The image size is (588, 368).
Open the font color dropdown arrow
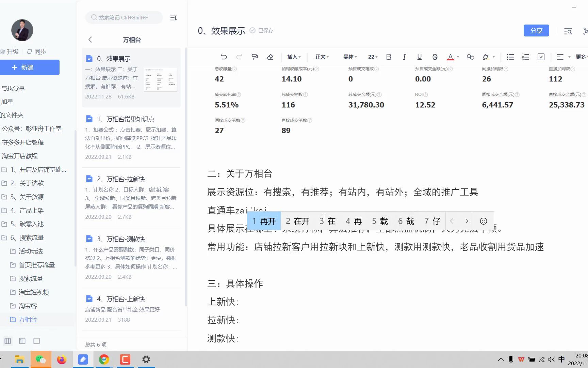point(458,57)
